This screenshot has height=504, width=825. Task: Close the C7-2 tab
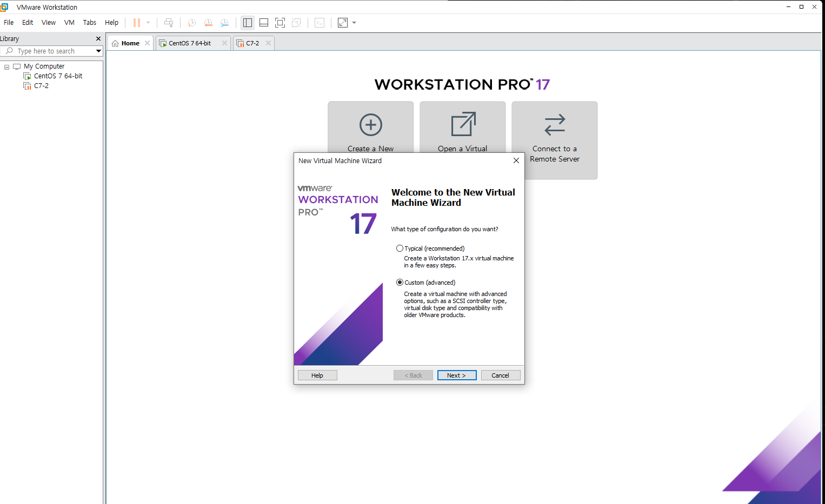click(x=268, y=43)
